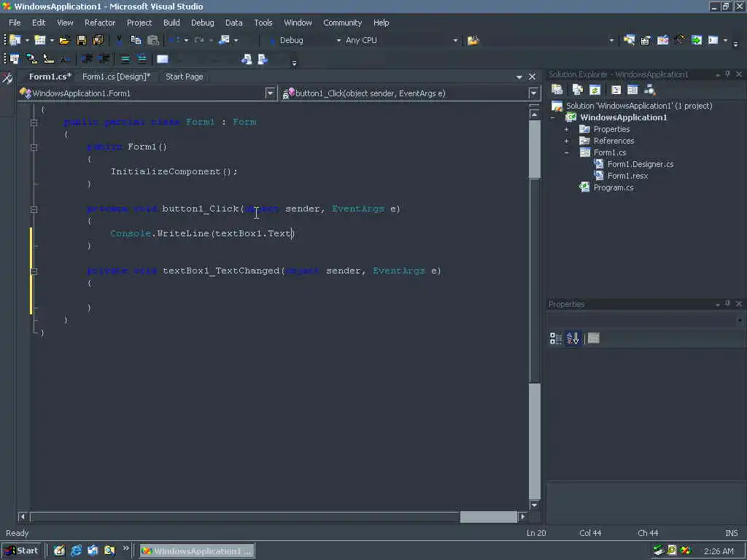Viewport: 747px width, 560px height.
Task: Click the Windows Start button
Action: pyautogui.click(x=22, y=551)
